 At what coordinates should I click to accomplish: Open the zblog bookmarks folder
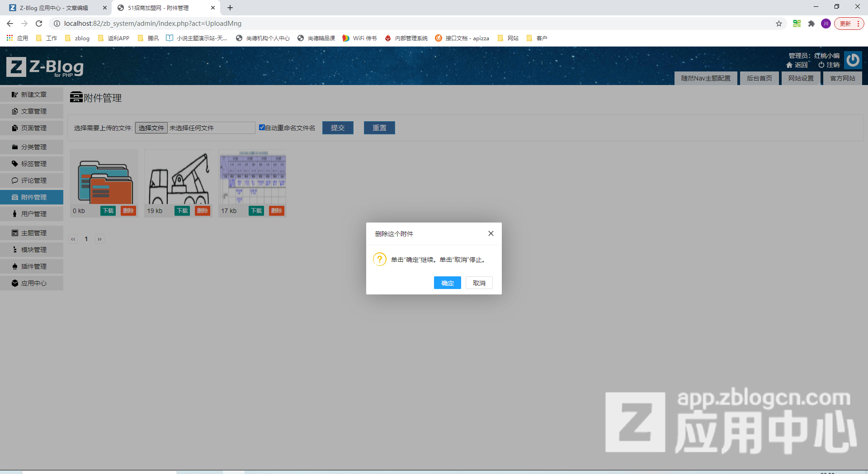pos(77,38)
